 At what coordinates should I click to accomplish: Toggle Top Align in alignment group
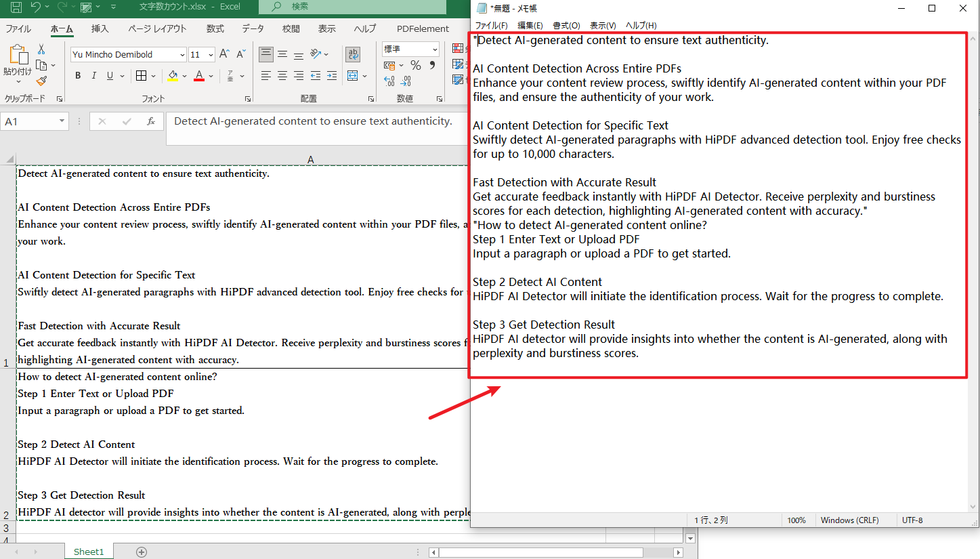pos(266,54)
